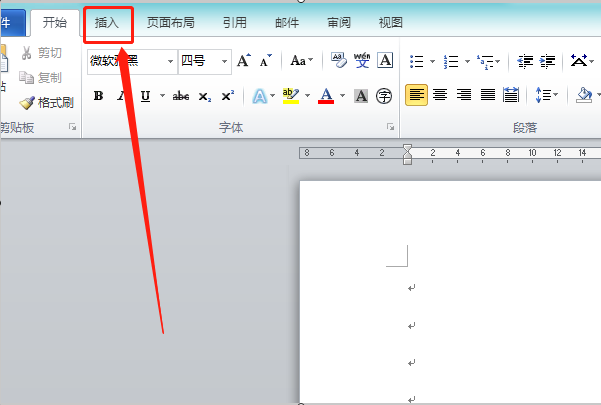
Task: Click the Grow Font icon
Action: (244, 61)
